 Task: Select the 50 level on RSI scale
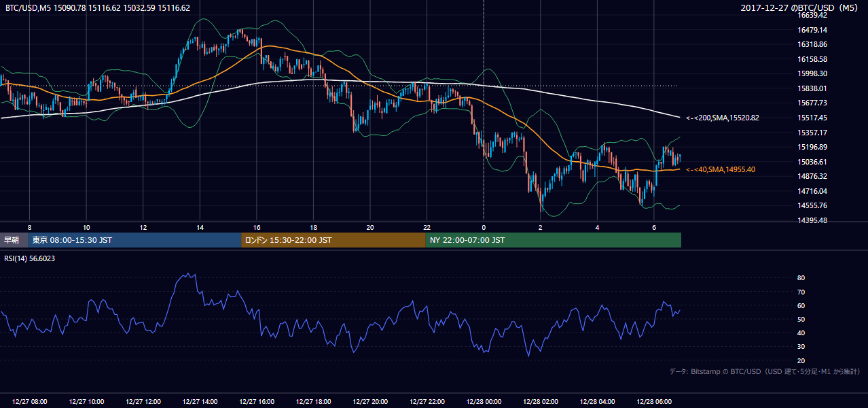coord(801,319)
